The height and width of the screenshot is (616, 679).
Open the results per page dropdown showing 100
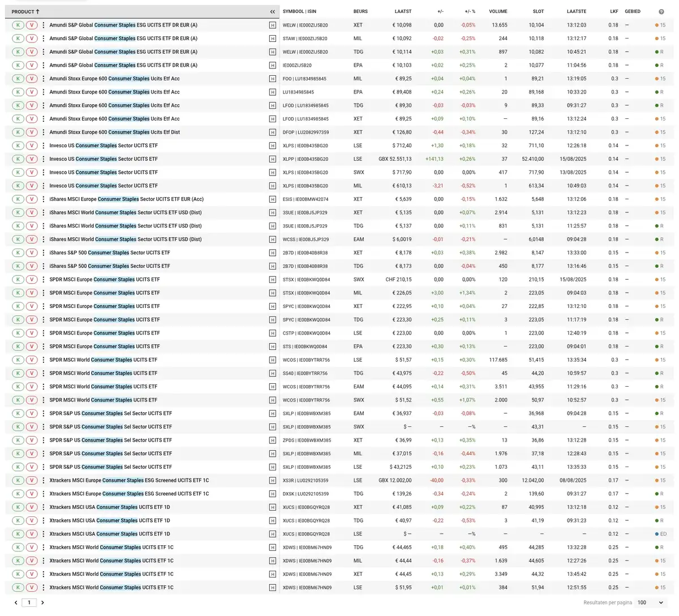tap(650, 602)
